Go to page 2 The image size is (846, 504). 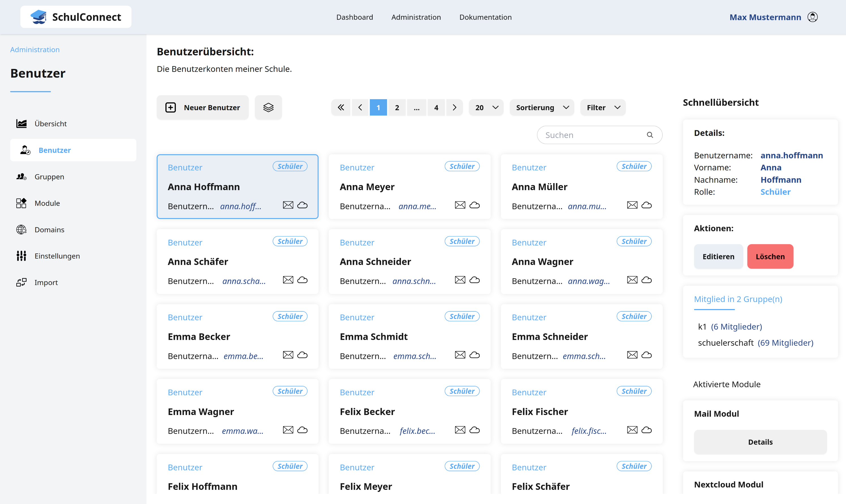coord(397,107)
